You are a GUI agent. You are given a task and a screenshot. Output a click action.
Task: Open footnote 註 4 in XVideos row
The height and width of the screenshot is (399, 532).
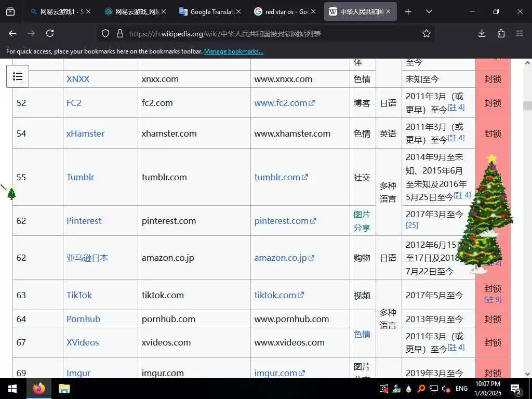(x=456, y=347)
